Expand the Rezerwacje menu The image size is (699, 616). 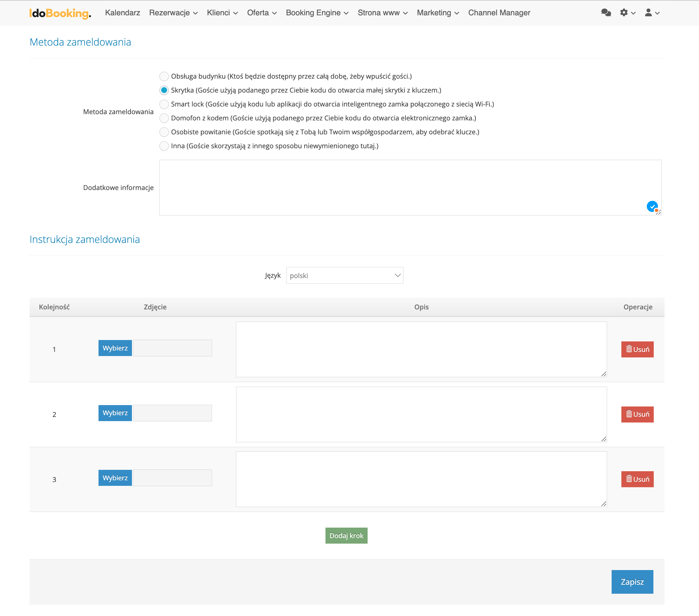pos(173,13)
